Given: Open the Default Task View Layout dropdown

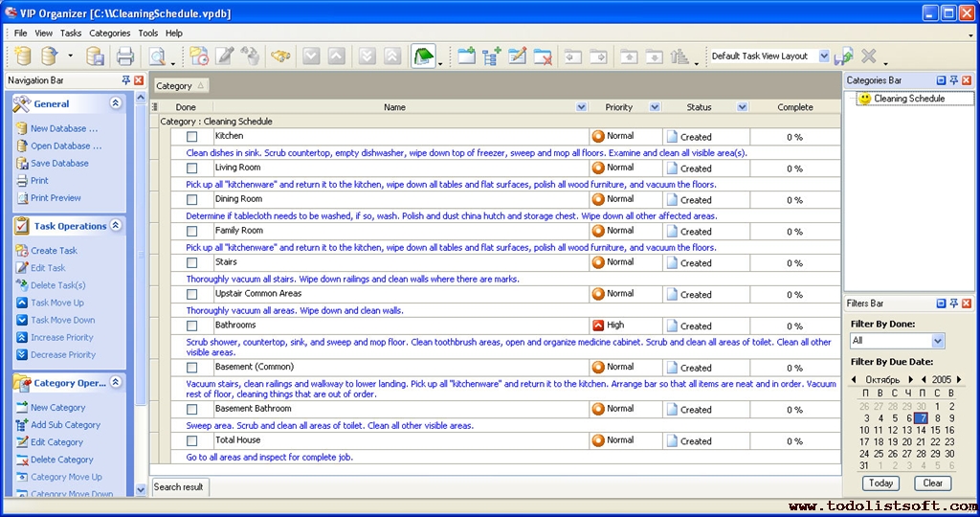Looking at the screenshot, I should coord(824,56).
